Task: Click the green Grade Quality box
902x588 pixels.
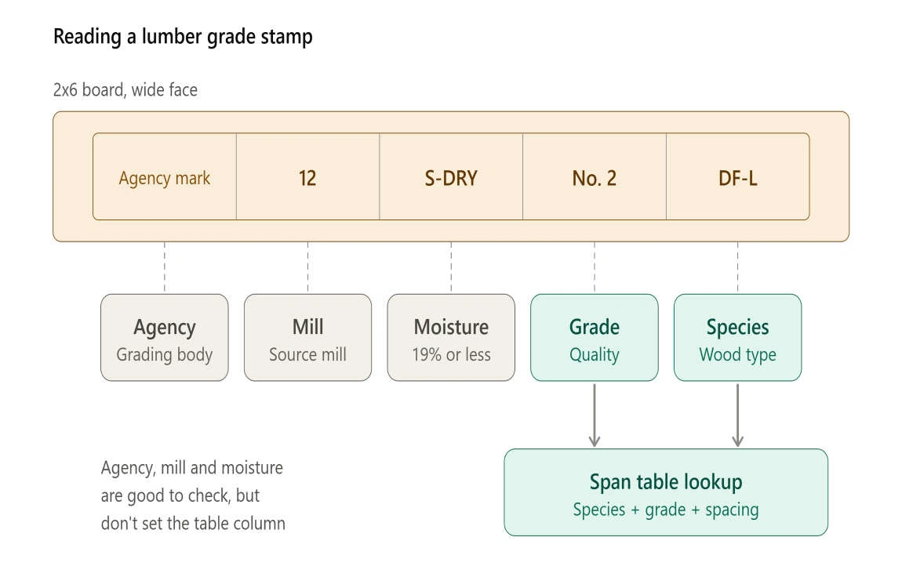Action: click(595, 338)
